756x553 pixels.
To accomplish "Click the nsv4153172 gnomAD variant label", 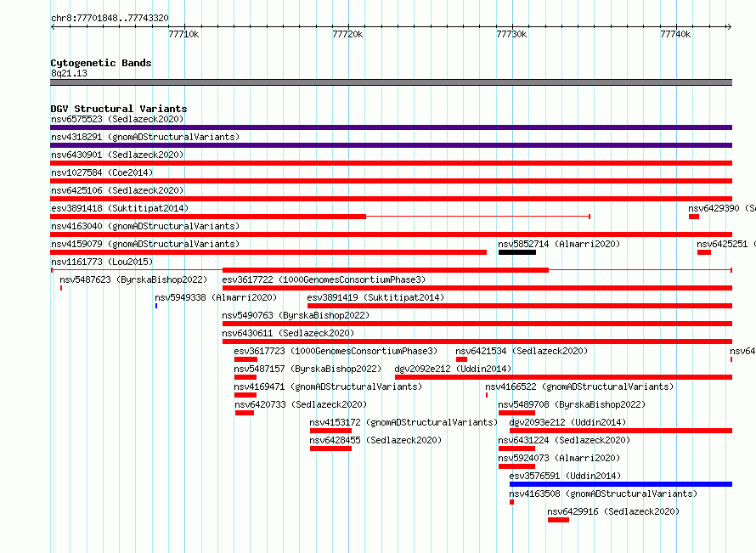I will tap(403, 422).
